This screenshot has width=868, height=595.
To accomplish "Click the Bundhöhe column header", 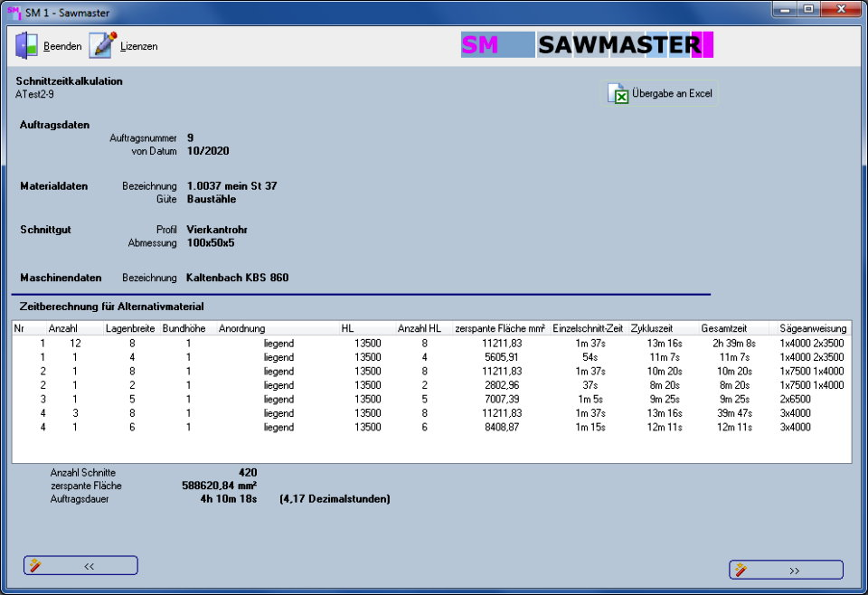I will point(188,328).
